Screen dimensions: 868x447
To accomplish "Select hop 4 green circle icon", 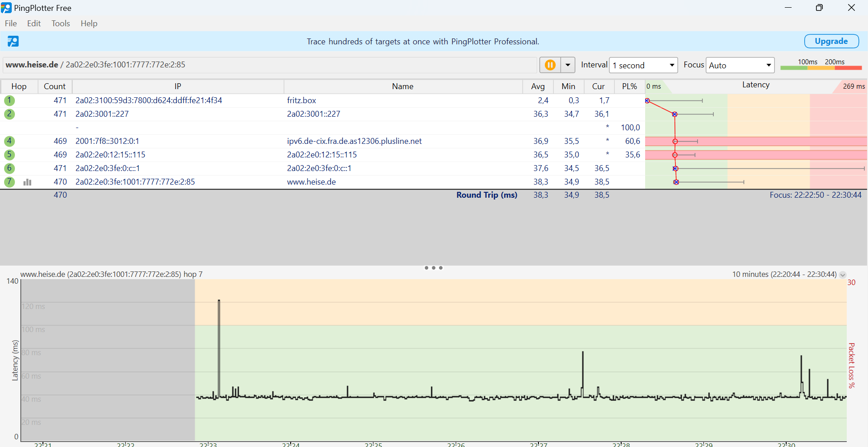I will pyautogui.click(x=9, y=141).
